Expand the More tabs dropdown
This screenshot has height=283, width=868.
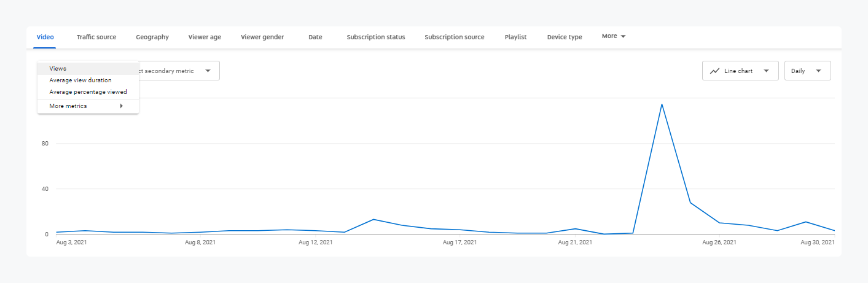(614, 36)
